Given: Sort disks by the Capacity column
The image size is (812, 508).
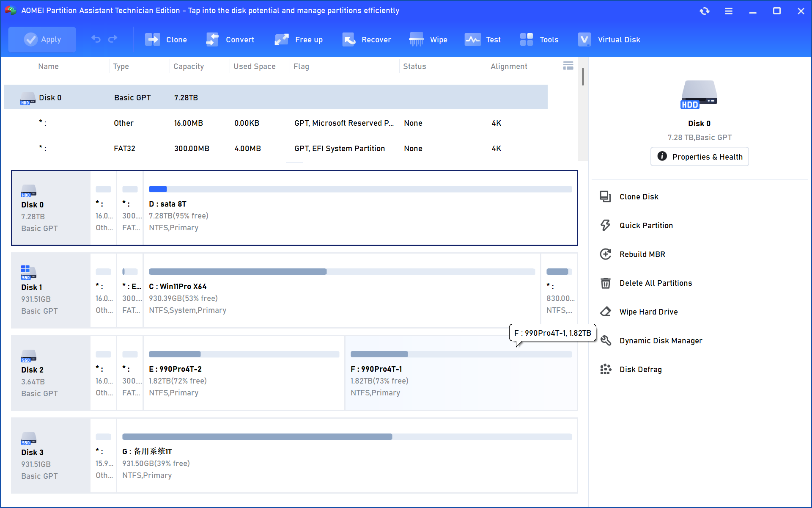Looking at the screenshot, I should tap(189, 66).
